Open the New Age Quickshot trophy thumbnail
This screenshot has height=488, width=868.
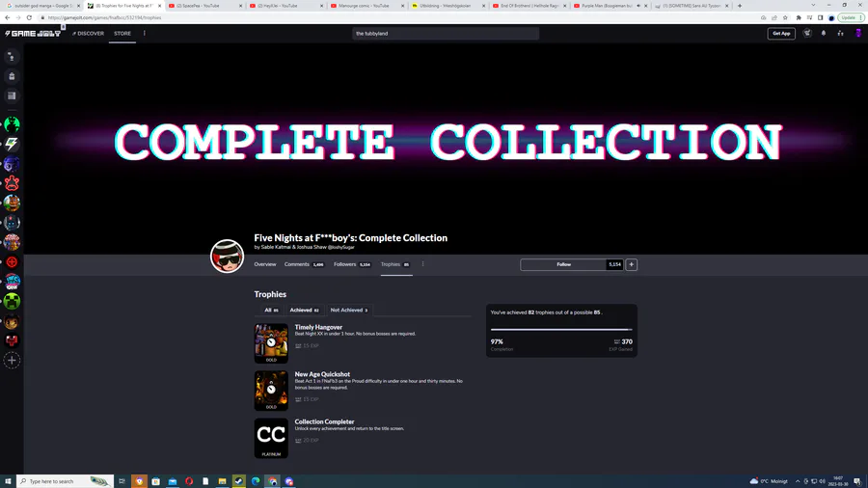coord(271,391)
